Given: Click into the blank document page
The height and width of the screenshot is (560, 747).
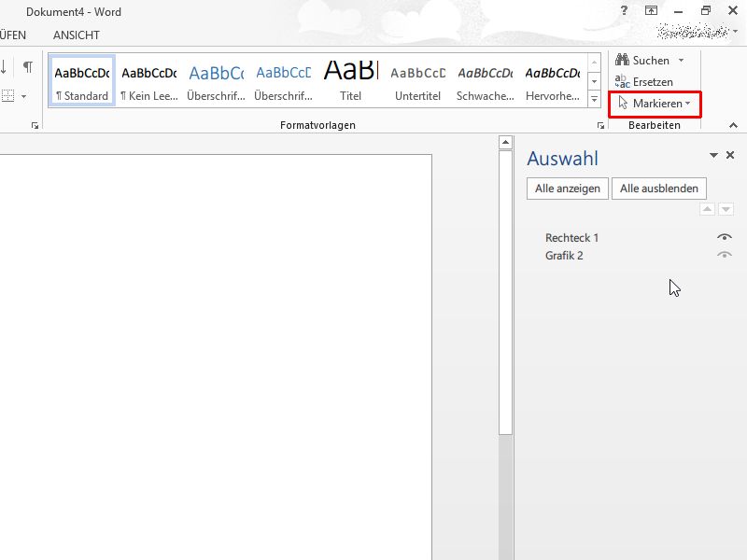Looking at the screenshot, I should coord(216,357).
